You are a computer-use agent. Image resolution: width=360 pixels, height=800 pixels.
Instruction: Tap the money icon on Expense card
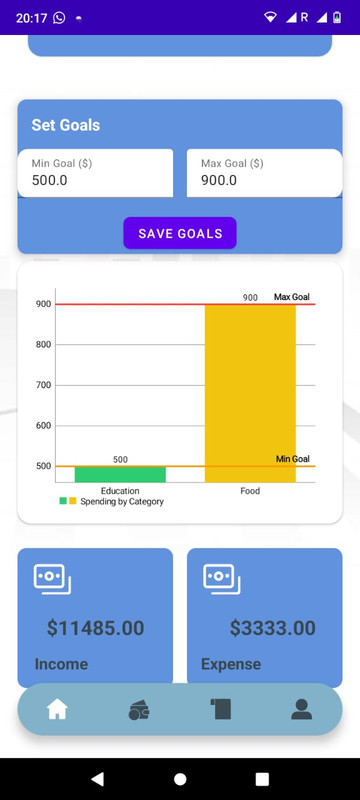coord(222,579)
